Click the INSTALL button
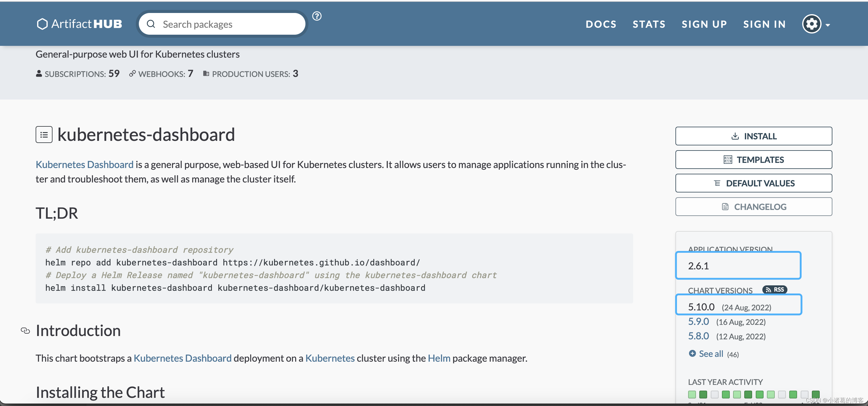 (x=753, y=136)
